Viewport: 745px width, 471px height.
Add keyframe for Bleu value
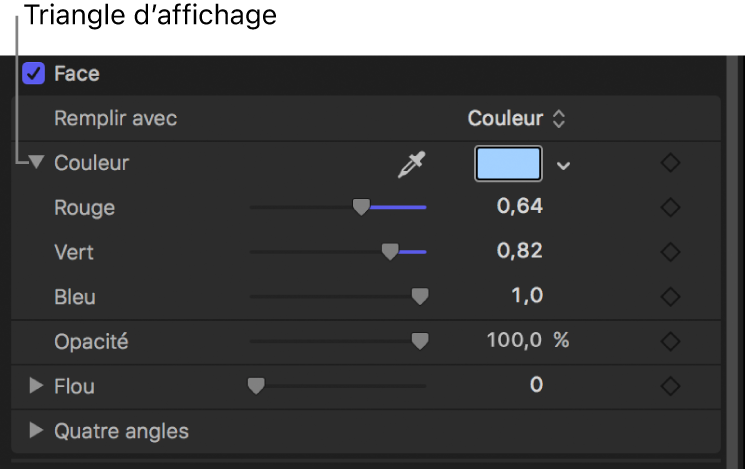671,296
